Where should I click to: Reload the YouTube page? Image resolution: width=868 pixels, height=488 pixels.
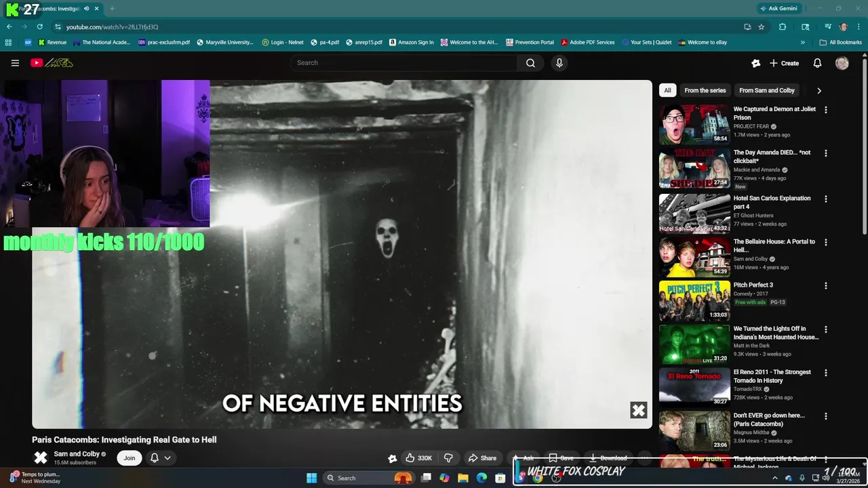[39, 26]
